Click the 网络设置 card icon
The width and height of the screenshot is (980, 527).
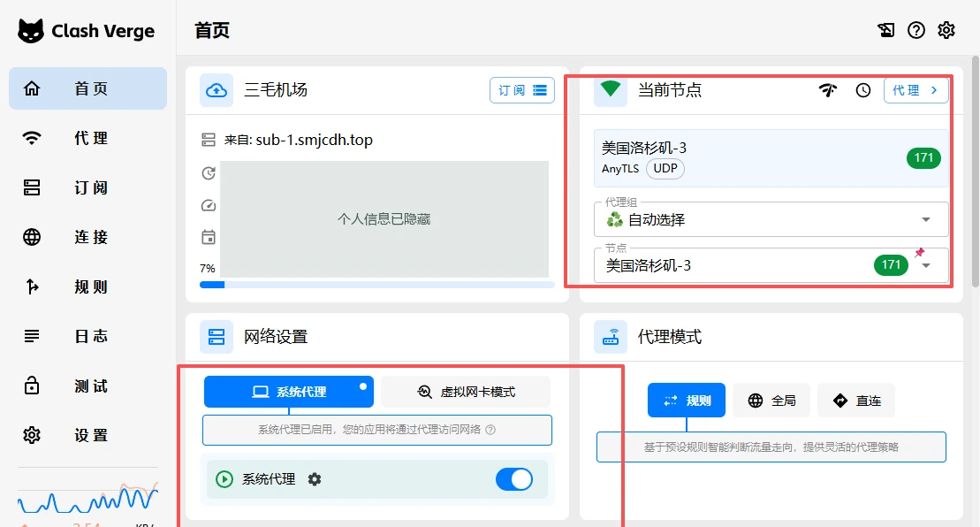[x=217, y=337]
